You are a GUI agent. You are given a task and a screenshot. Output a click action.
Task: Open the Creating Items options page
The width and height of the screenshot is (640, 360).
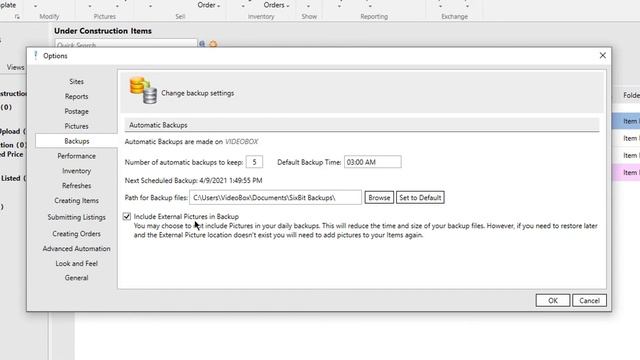(76, 200)
